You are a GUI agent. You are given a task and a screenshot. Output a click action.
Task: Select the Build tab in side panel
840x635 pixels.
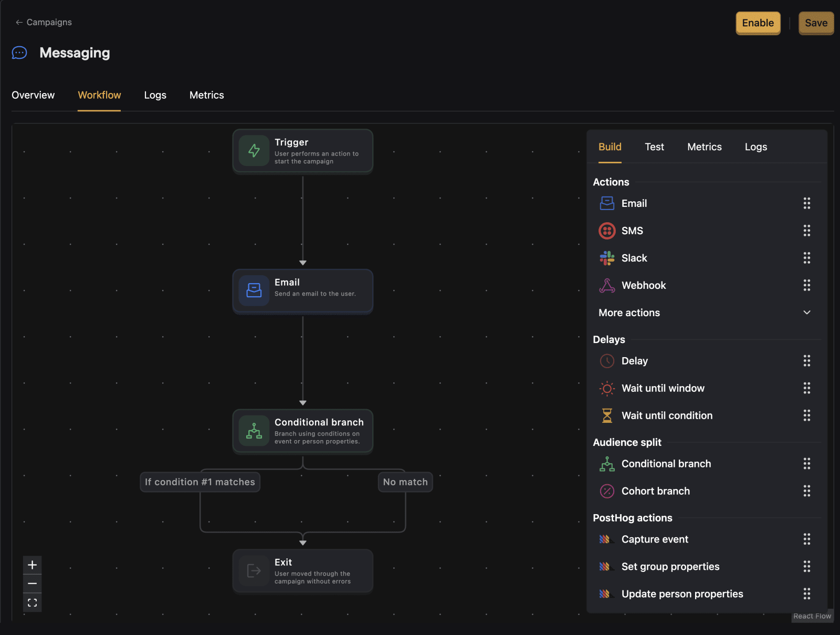pyautogui.click(x=610, y=147)
